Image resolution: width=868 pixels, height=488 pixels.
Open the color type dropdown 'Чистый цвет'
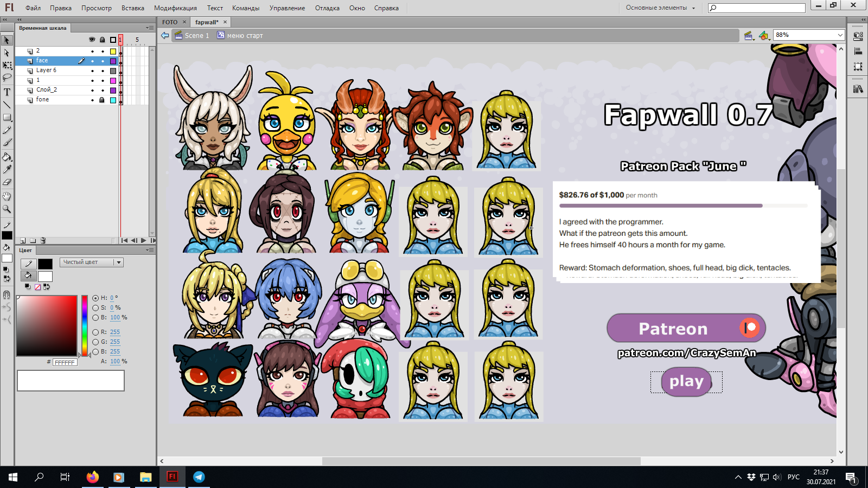[92, 262]
